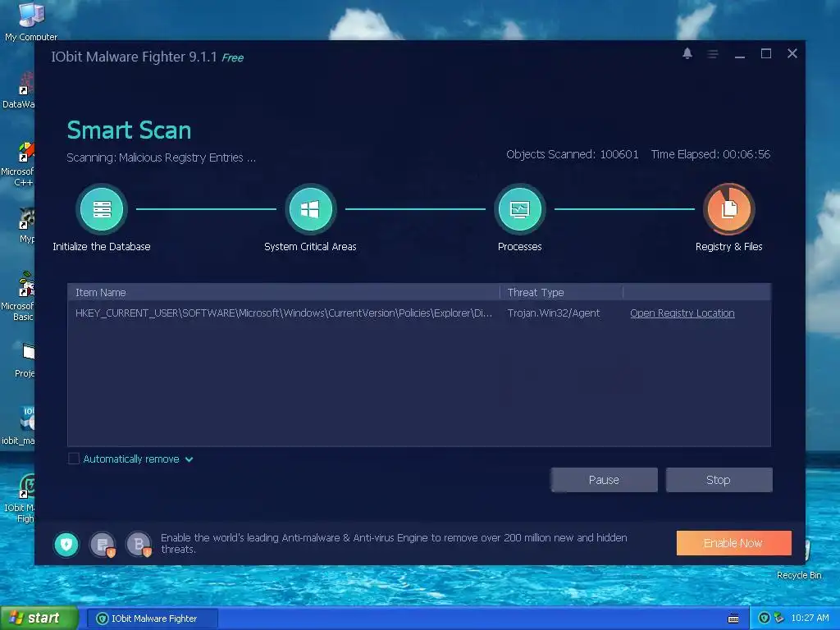Open the Windows start menu

pyautogui.click(x=39, y=619)
